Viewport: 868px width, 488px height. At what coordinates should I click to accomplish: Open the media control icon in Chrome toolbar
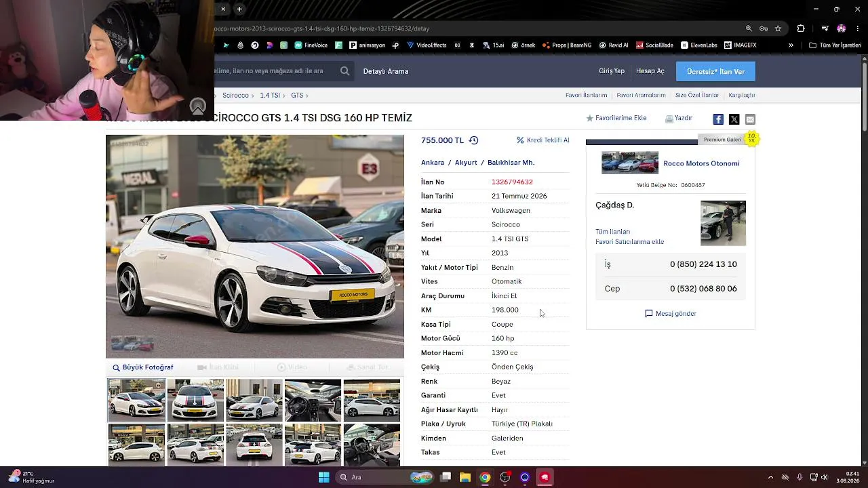coord(825,28)
